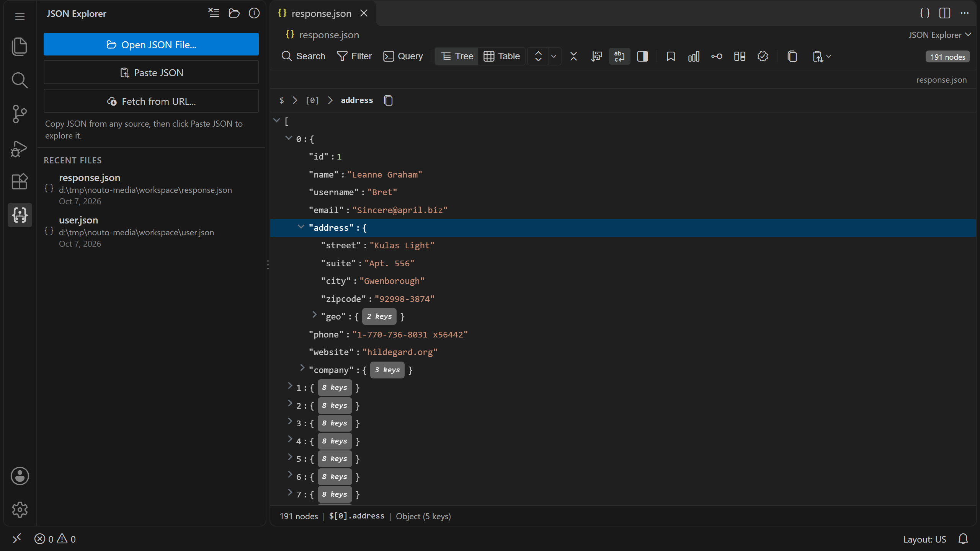The height and width of the screenshot is (551, 980).
Task: Toggle the key-circle node path icon
Action: pos(717,57)
